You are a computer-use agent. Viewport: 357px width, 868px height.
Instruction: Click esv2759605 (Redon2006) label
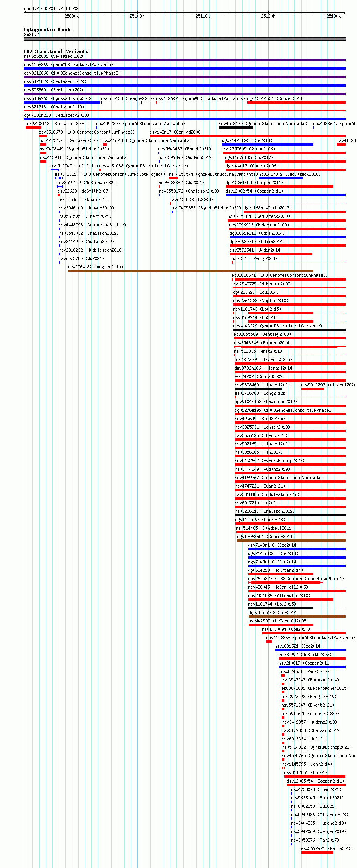pyautogui.click(x=249, y=149)
